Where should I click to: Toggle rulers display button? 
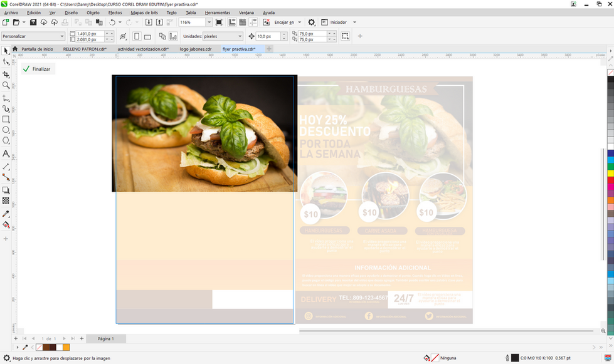coord(232,23)
